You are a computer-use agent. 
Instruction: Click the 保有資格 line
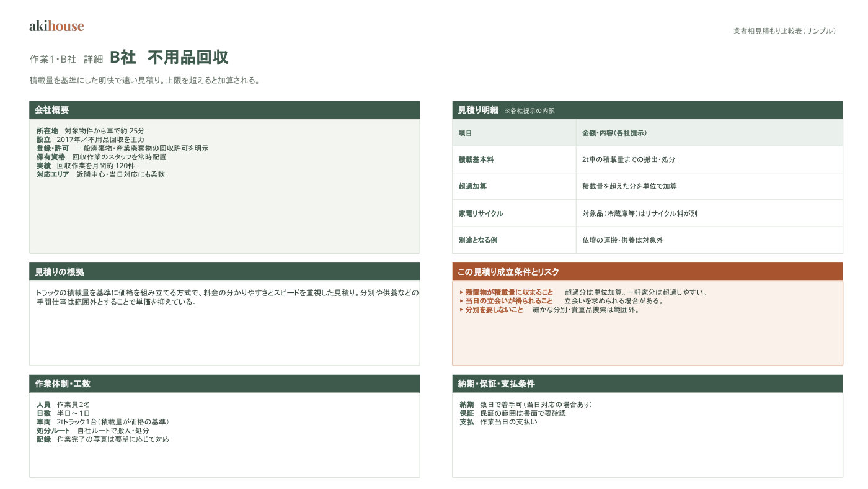101,157
